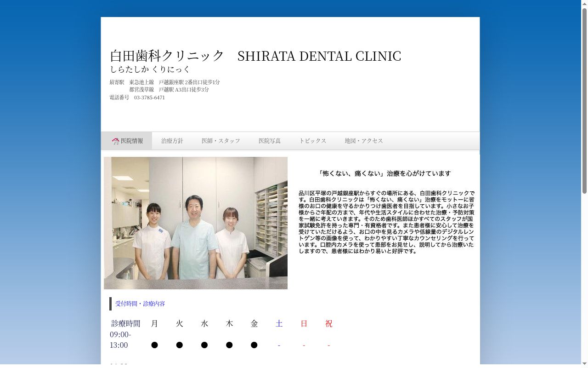Screen dimensions: 588x368
Task: Click the 火 column header
Action: pyautogui.click(x=180, y=323)
